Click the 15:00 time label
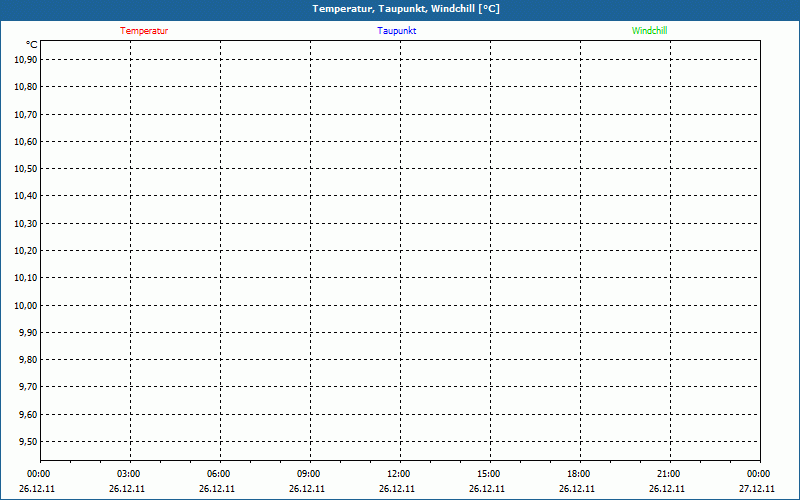The image size is (800, 500). pos(488,474)
